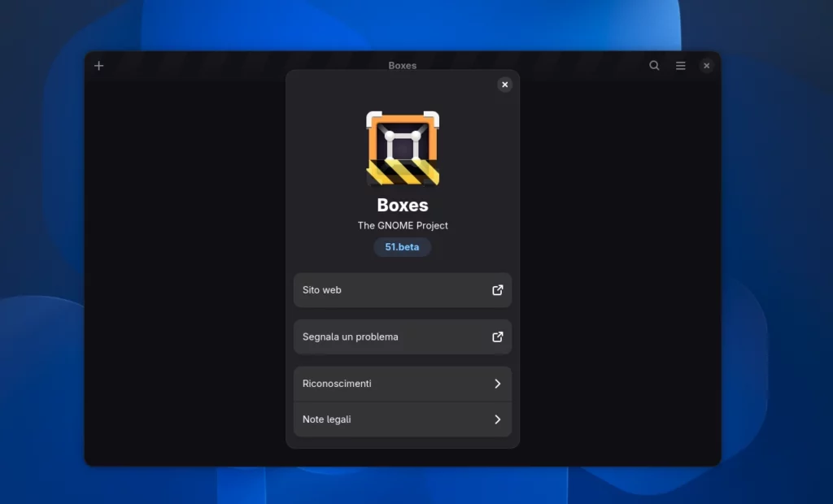Image resolution: width=833 pixels, height=504 pixels.
Task: Open search in the Boxes window
Action: 654,66
